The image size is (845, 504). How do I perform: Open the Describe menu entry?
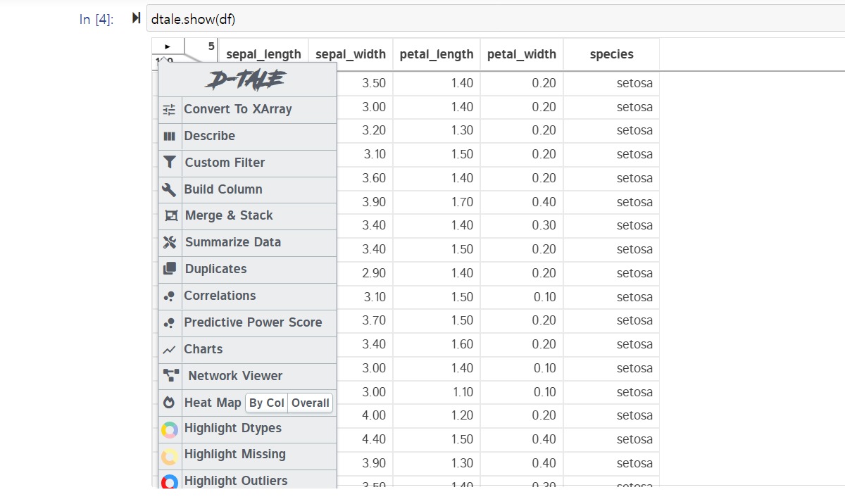pos(248,137)
